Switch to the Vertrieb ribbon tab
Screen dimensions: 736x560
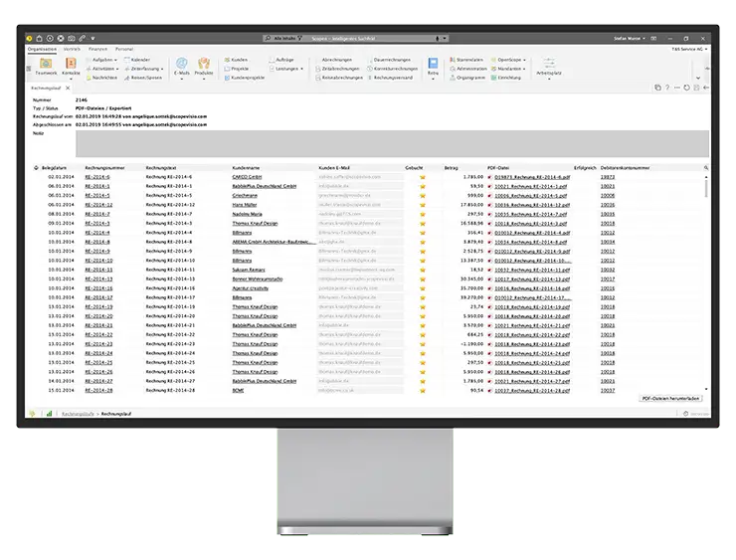72,48
